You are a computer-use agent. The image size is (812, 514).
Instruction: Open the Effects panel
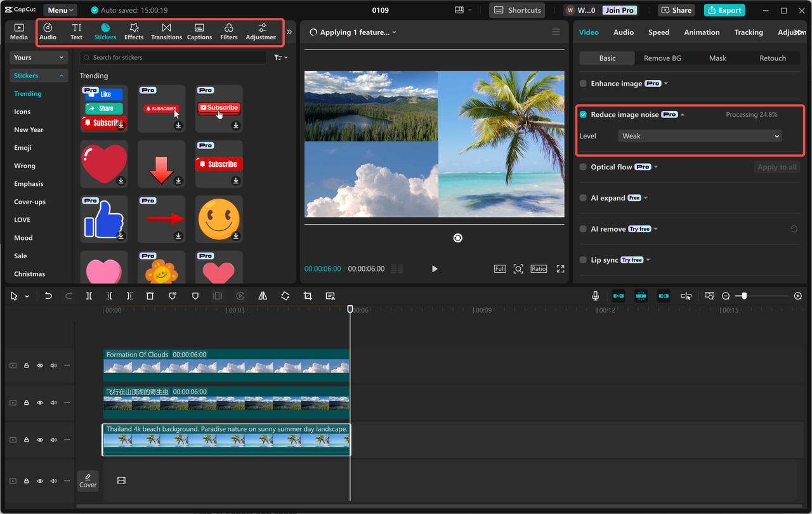[134, 32]
